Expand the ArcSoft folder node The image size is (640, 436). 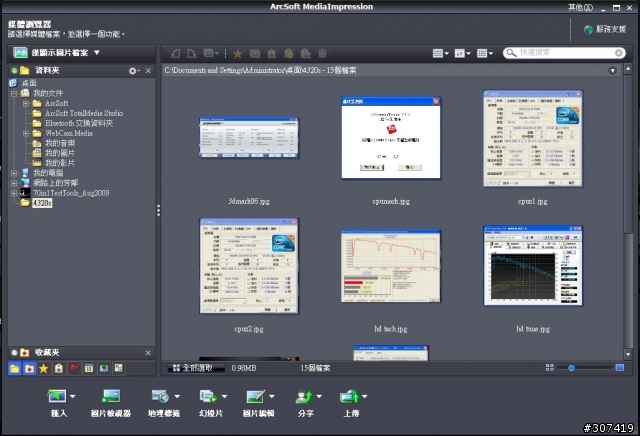pos(26,104)
